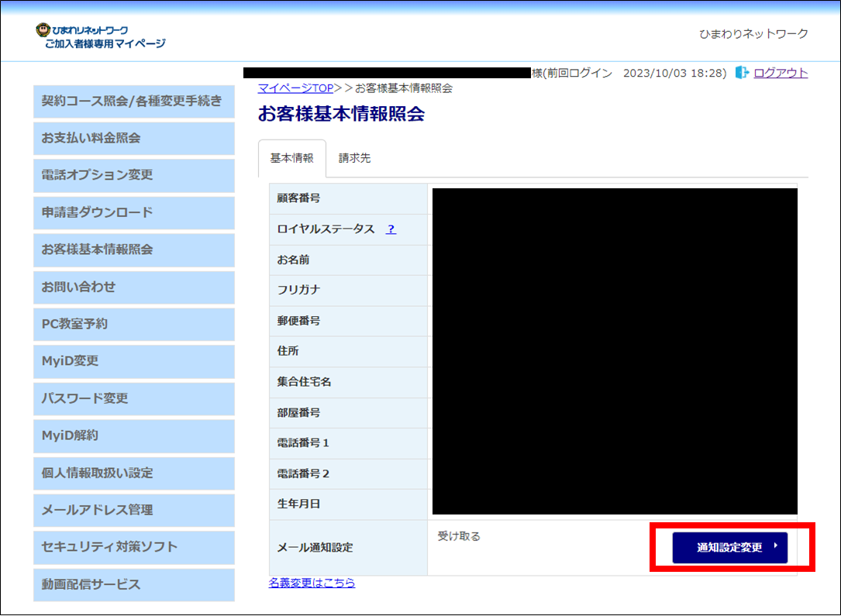Click the logout door icon
The width and height of the screenshot is (841, 616).
tap(742, 72)
